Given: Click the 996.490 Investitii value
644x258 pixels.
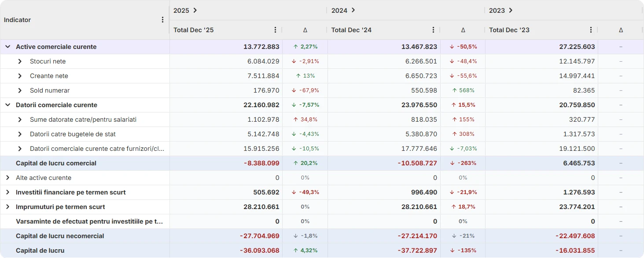Looking at the screenshot, I should [x=424, y=192].
